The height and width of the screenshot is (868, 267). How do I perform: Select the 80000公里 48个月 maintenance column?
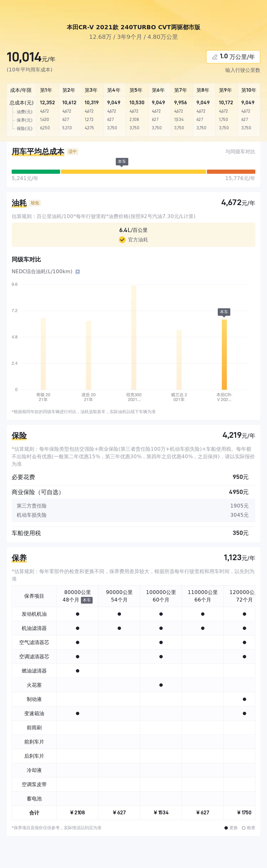(77, 596)
